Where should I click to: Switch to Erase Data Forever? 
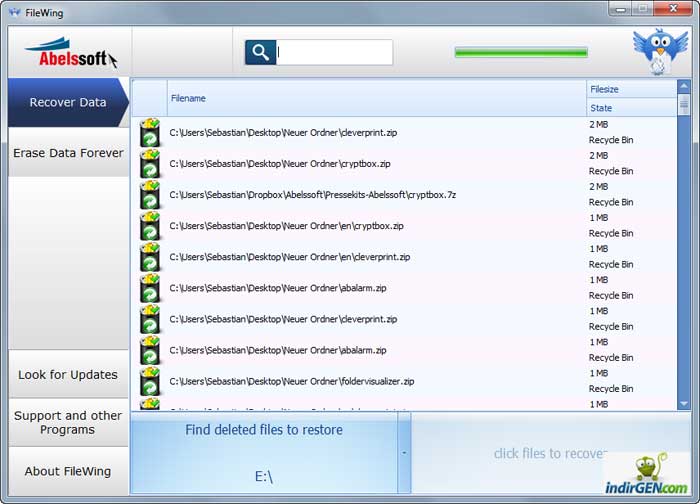pyautogui.click(x=68, y=153)
